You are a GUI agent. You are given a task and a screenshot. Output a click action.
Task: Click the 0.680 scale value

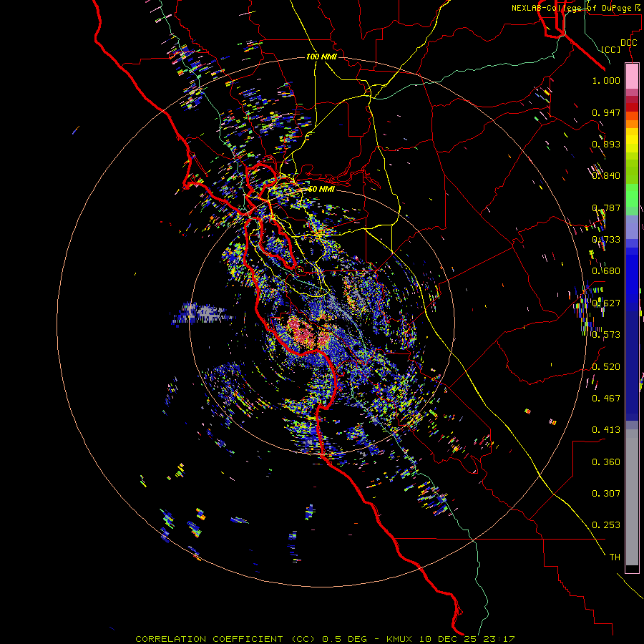(606, 271)
